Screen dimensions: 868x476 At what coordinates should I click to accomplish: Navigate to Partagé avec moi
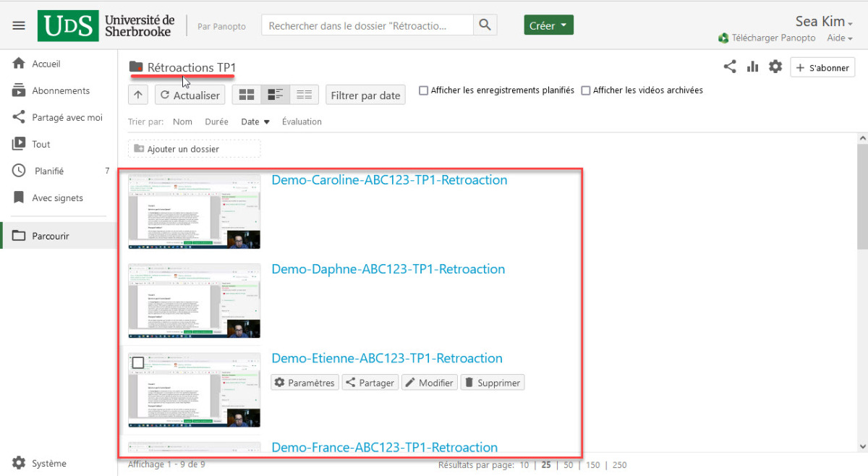click(67, 117)
